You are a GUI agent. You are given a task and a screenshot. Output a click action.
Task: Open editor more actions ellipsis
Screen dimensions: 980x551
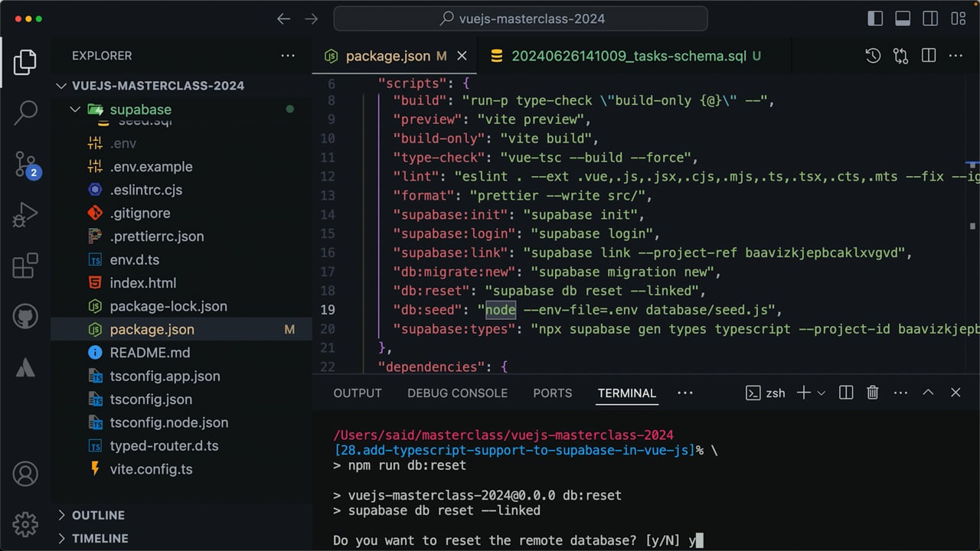pos(955,56)
